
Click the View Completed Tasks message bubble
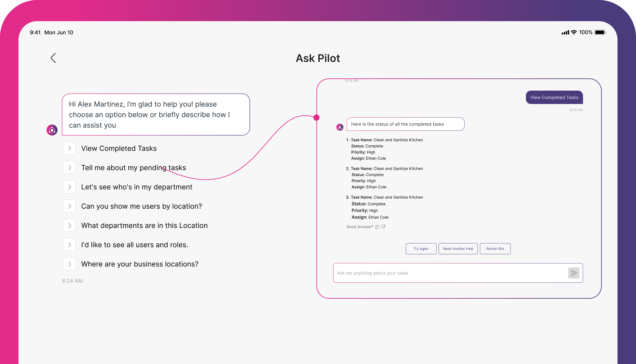pyautogui.click(x=554, y=98)
